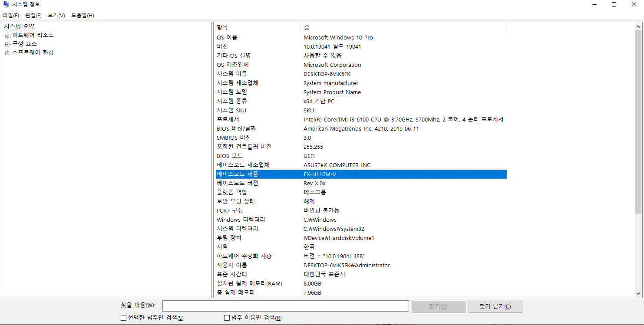The image size is (644, 325).
Task: Expand the 소프트웨어 환경 tree node
Action: click(7, 53)
